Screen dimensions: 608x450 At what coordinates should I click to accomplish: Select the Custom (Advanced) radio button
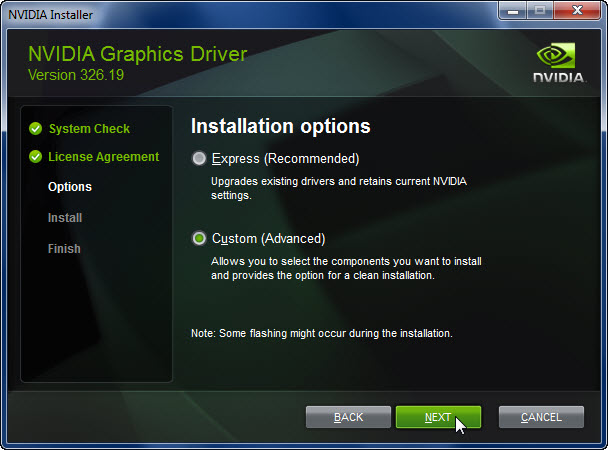(x=199, y=238)
